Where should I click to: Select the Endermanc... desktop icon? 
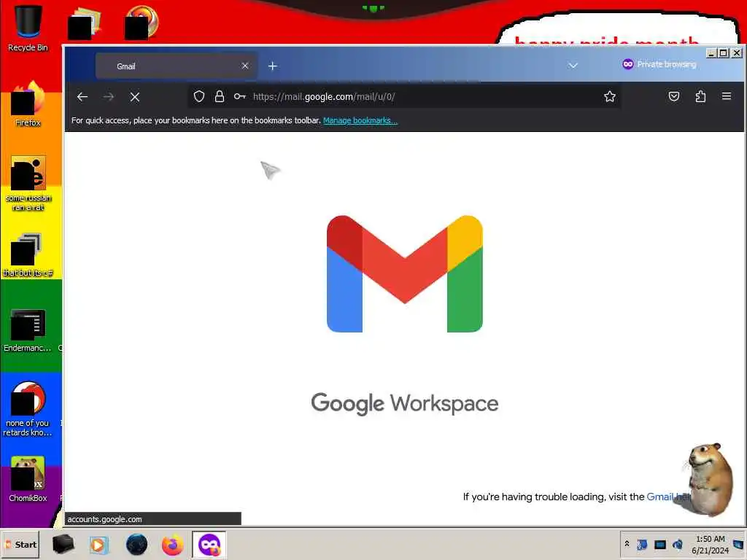tap(27, 330)
